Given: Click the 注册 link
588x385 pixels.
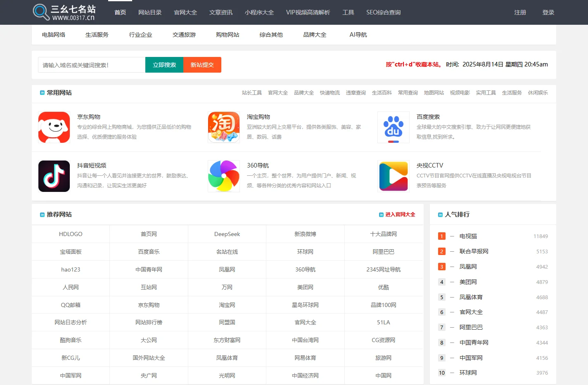Looking at the screenshot, I should pos(520,12).
